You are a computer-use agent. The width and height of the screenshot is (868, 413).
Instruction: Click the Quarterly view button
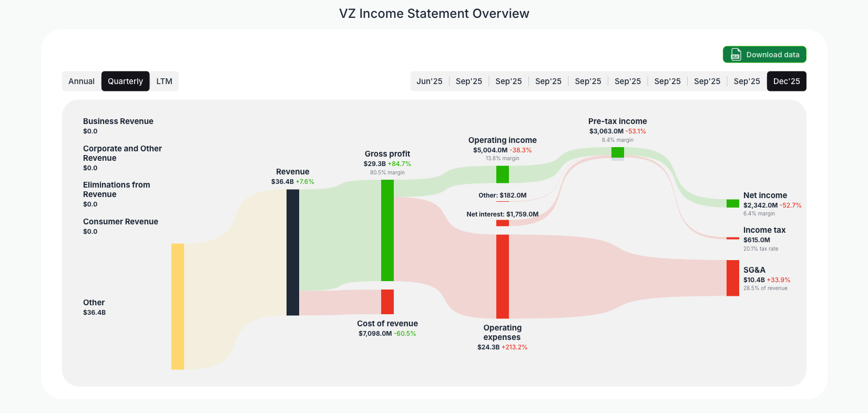tap(125, 81)
